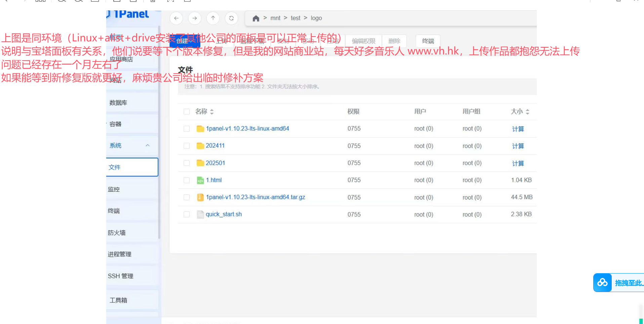644x324 pixels.
Task: Tick the quick_start.sh checkbox
Action: pos(187,215)
